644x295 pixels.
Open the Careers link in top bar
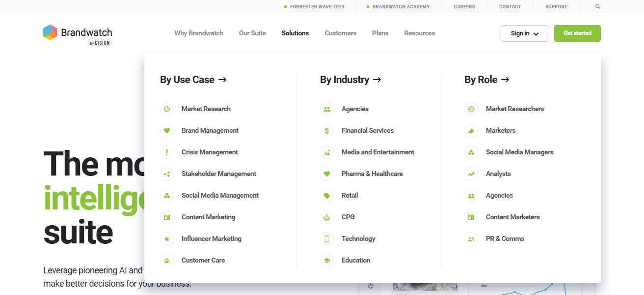(x=464, y=7)
